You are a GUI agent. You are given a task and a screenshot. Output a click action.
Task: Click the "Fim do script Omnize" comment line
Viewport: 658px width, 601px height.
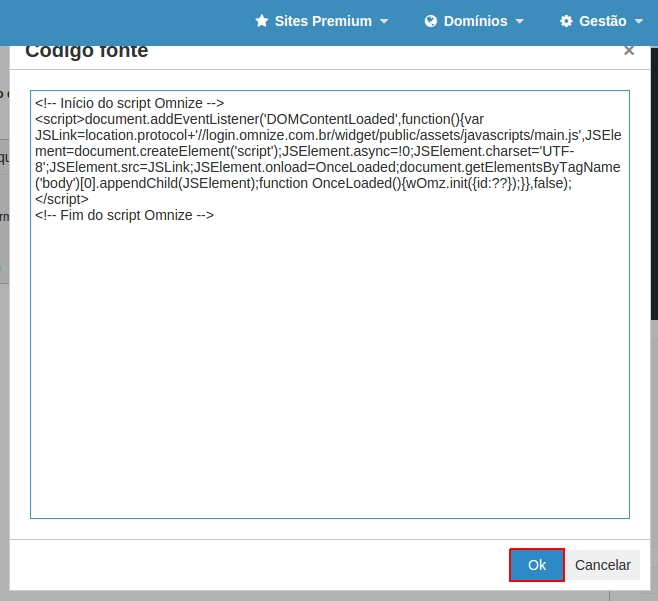point(125,215)
